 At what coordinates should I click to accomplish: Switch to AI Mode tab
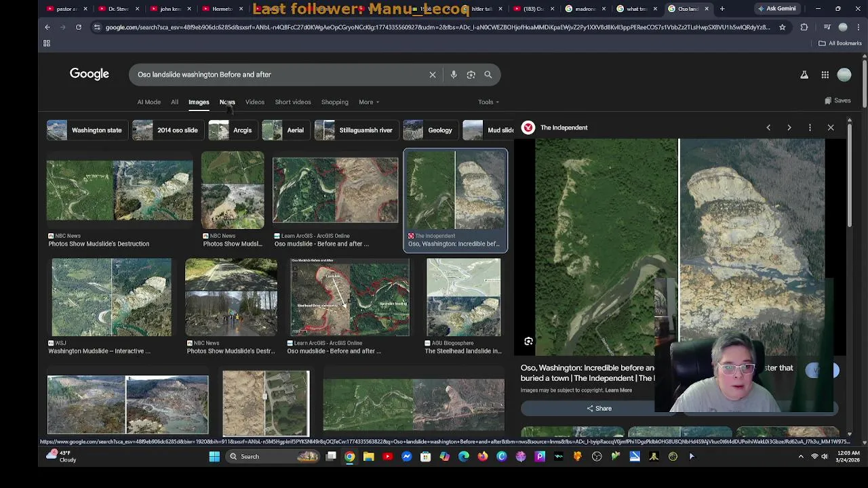pos(149,102)
